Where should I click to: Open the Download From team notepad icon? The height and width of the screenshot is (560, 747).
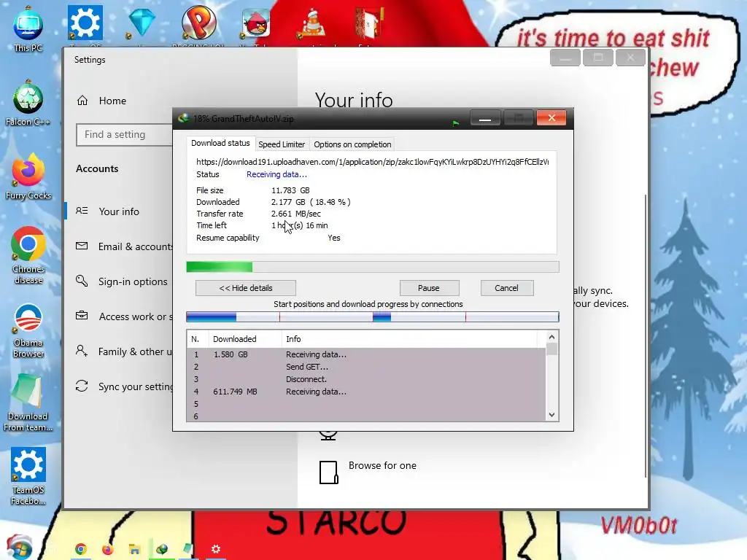point(28,403)
